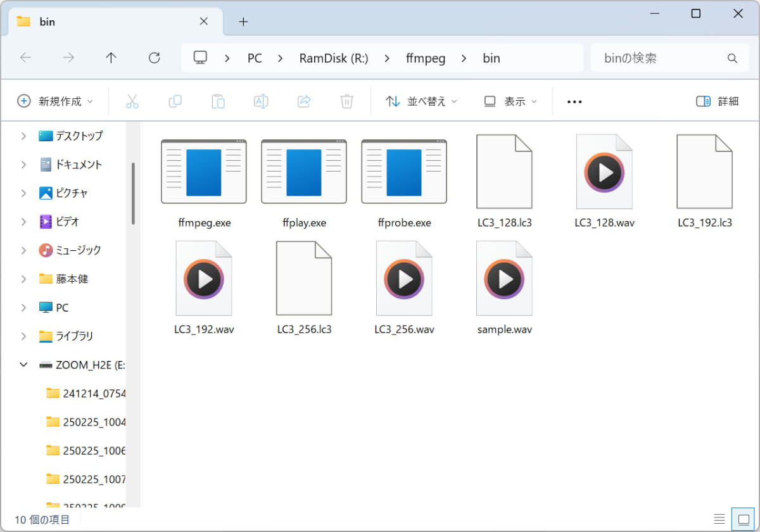760x532 pixels.
Task: Open the 並べ替え sort dropdown
Action: pos(421,101)
